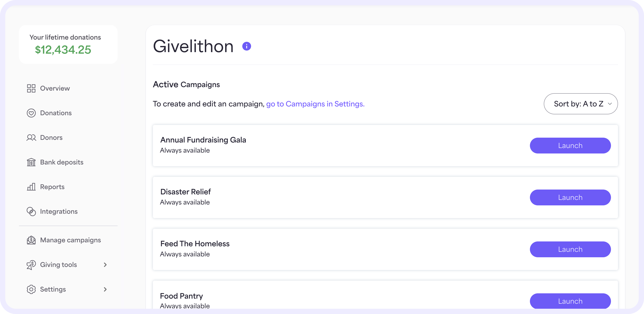Image resolution: width=644 pixels, height=314 pixels.
Task: Click the Overview sidebar icon
Action: click(x=31, y=88)
